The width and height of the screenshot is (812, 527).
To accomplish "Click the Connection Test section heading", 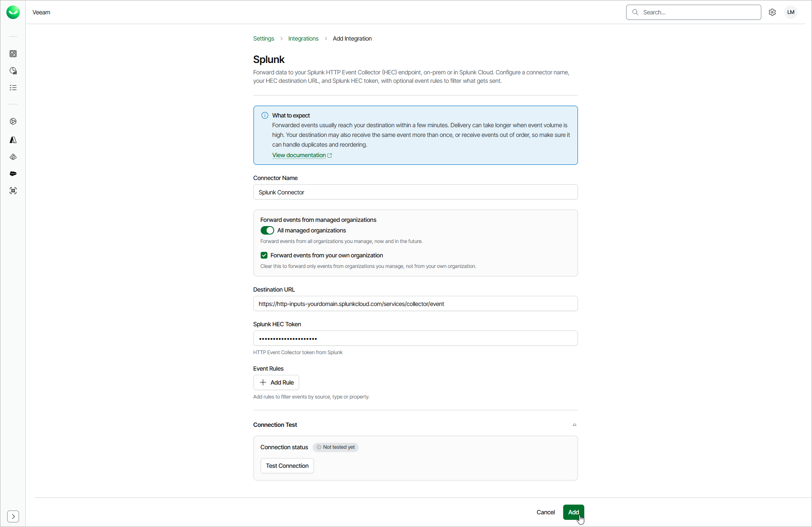I will (x=275, y=425).
